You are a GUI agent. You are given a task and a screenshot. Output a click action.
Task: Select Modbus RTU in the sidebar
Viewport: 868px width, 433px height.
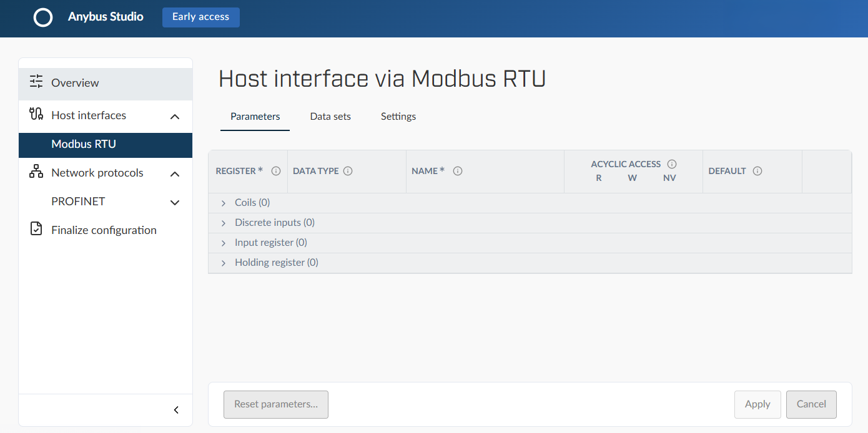pos(106,144)
